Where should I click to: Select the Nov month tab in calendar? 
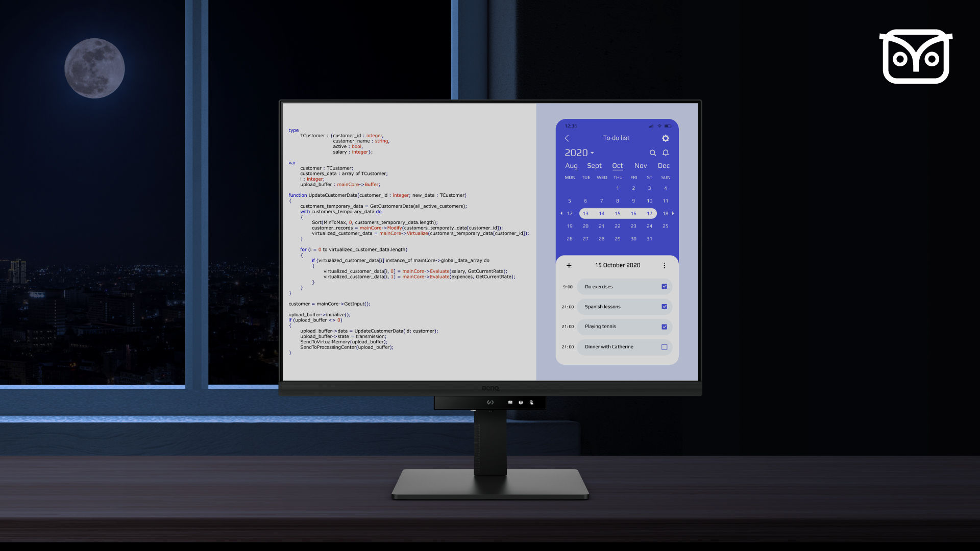point(640,165)
